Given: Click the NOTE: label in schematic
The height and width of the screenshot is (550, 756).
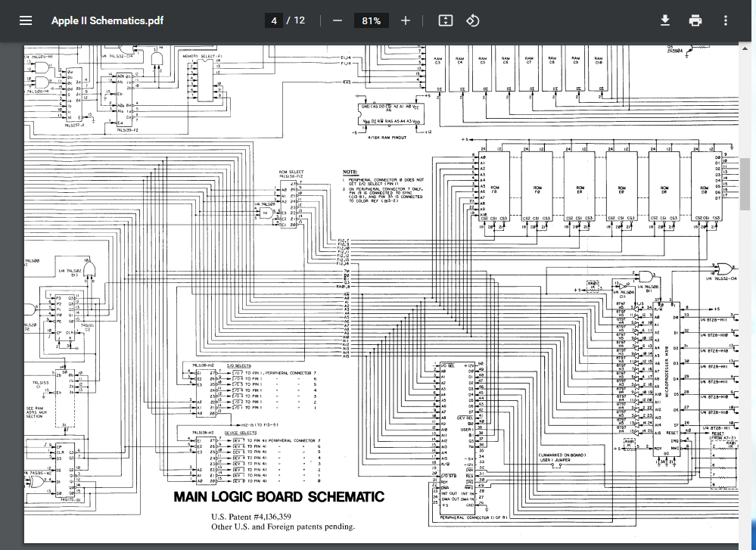Looking at the screenshot, I should (350, 172).
